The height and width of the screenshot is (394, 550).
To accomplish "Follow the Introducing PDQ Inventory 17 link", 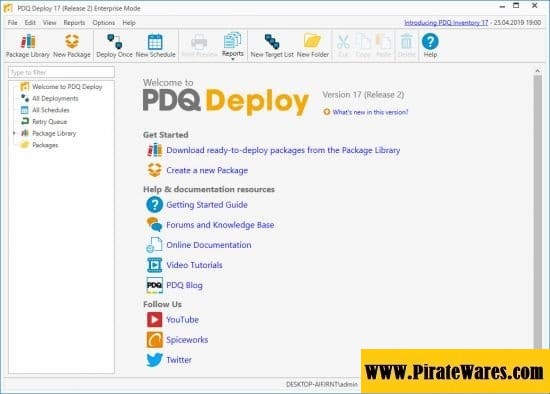I will point(446,23).
